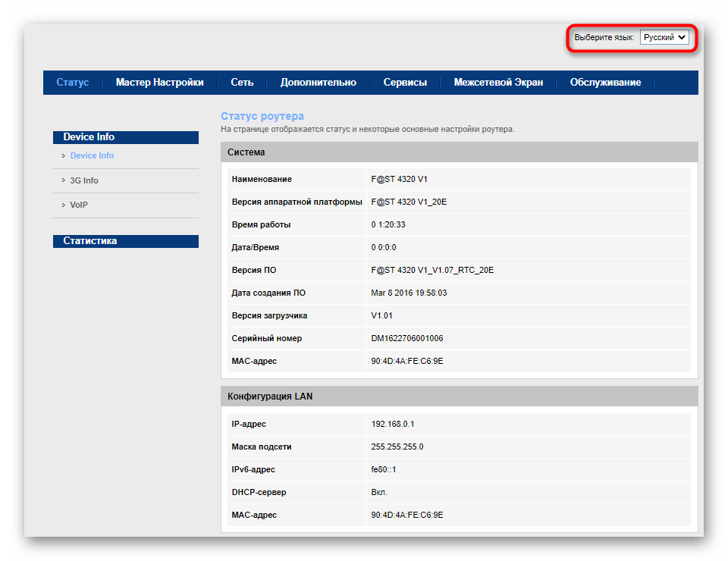This screenshot has height=561, width=728.
Task: Click the subnet mask value 255.255.255.0
Action: [397, 447]
